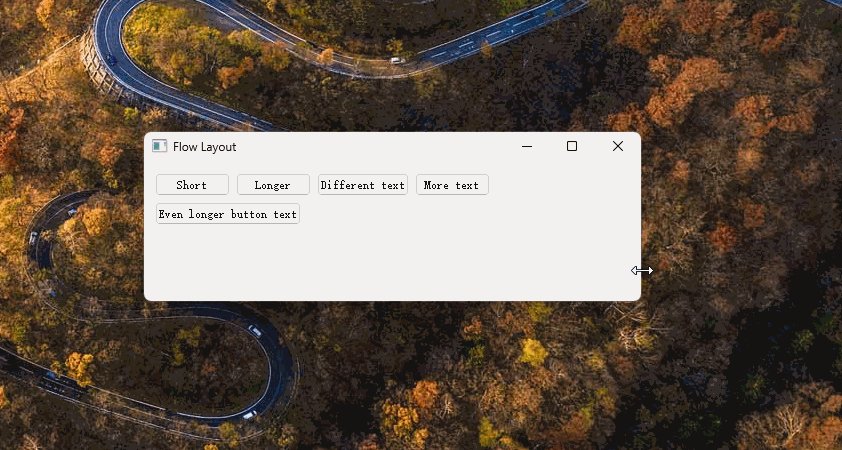Click the Flow Layout title text

[x=205, y=147]
